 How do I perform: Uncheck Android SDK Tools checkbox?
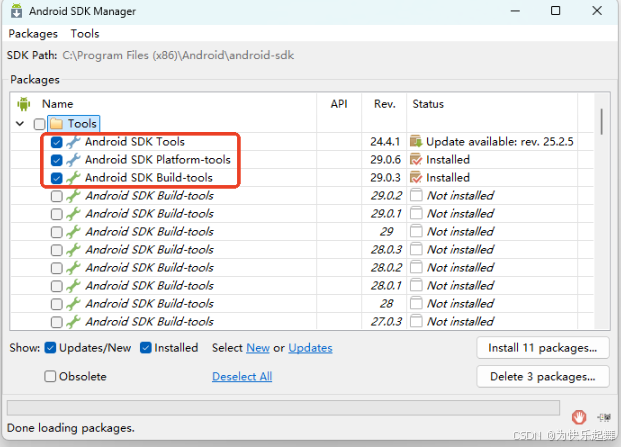click(x=57, y=142)
